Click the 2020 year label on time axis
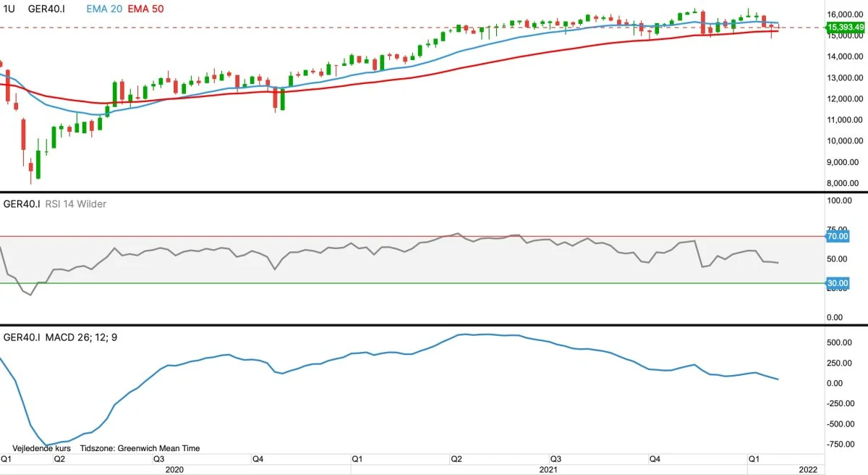Image resolution: width=868 pixels, height=475 pixels. click(175, 469)
